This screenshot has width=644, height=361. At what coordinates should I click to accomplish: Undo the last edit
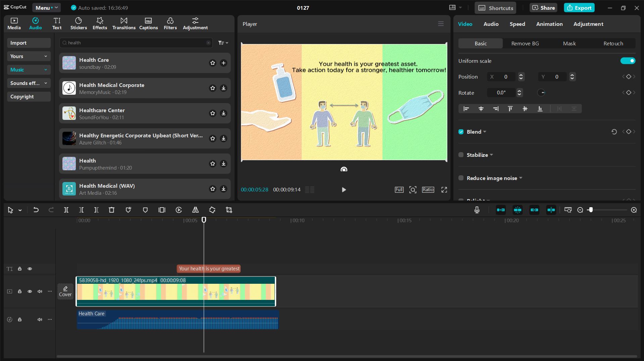point(36,210)
